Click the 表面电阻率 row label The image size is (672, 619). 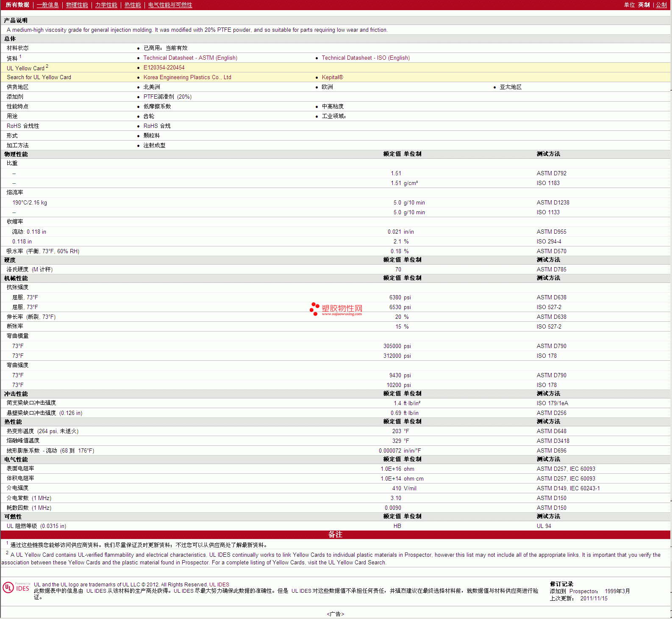(x=20, y=469)
